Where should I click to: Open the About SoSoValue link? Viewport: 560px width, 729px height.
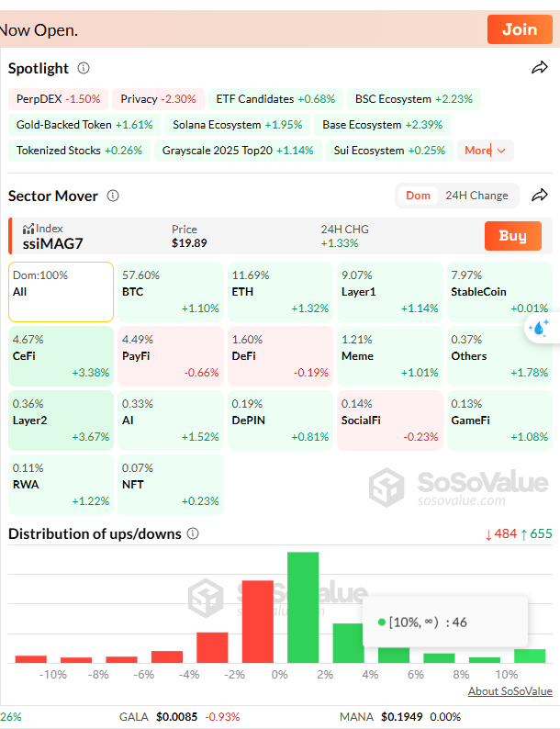pos(510,691)
